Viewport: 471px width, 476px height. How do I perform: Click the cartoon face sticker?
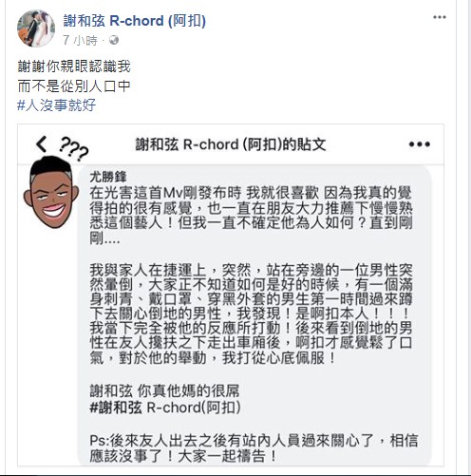pos(51,192)
